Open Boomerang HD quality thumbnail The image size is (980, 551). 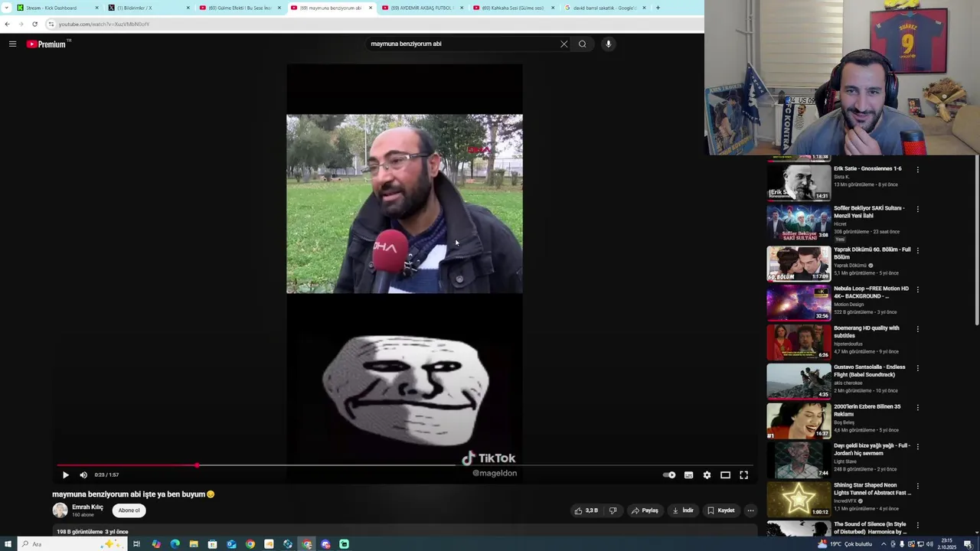(799, 342)
